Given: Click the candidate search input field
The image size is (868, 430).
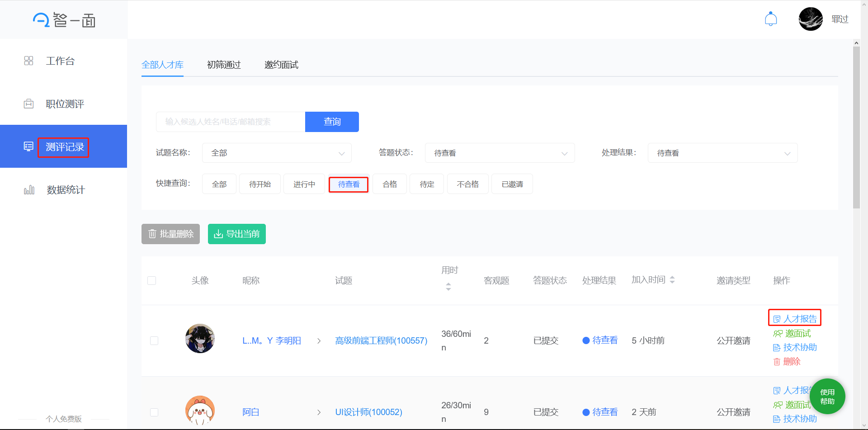Looking at the screenshot, I should pyautogui.click(x=231, y=122).
